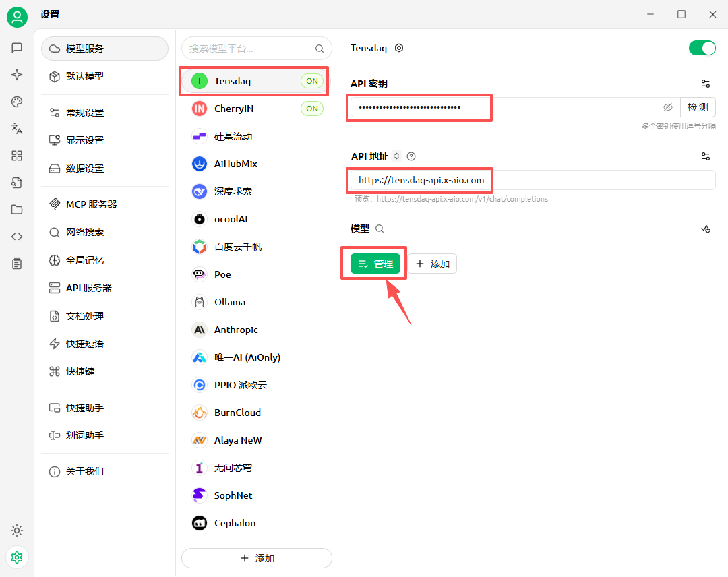
Task: Open 数据设置 settings section
Action: 104,168
